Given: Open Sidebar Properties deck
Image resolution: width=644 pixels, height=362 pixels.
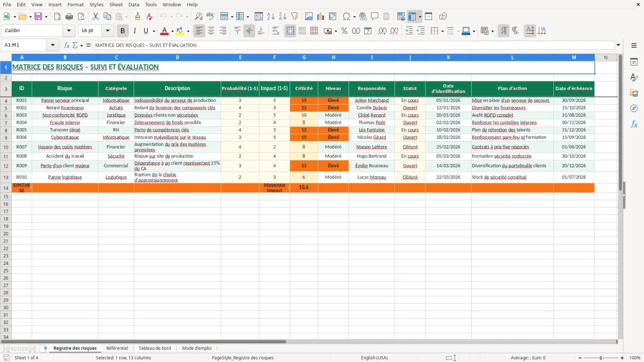Looking at the screenshot, I should click(x=634, y=62).
